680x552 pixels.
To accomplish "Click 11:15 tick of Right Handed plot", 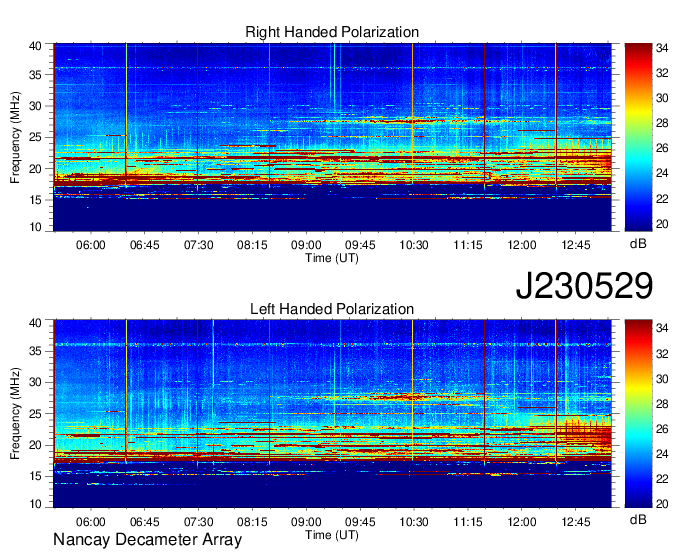I will 468,245.
